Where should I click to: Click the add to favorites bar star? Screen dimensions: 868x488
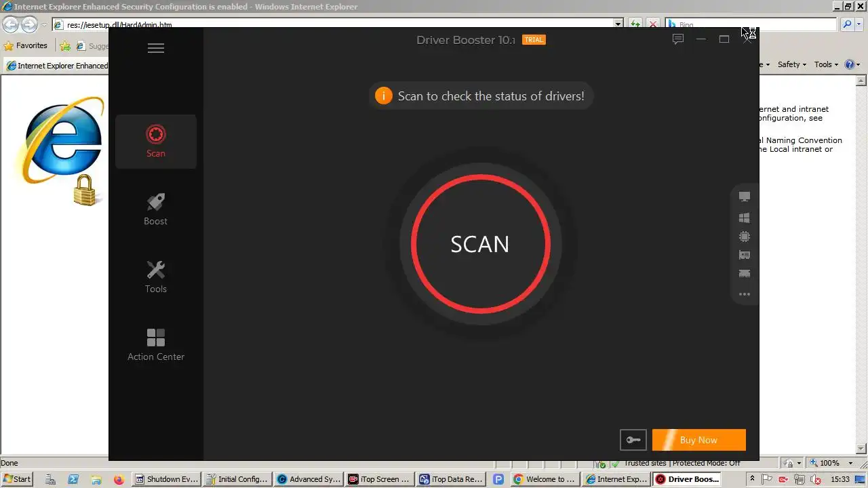64,46
